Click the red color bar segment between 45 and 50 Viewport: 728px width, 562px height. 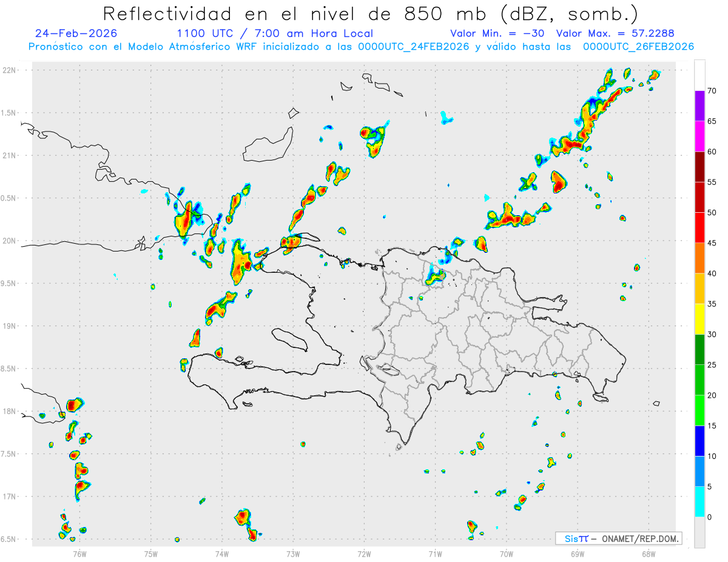tap(699, 227)
